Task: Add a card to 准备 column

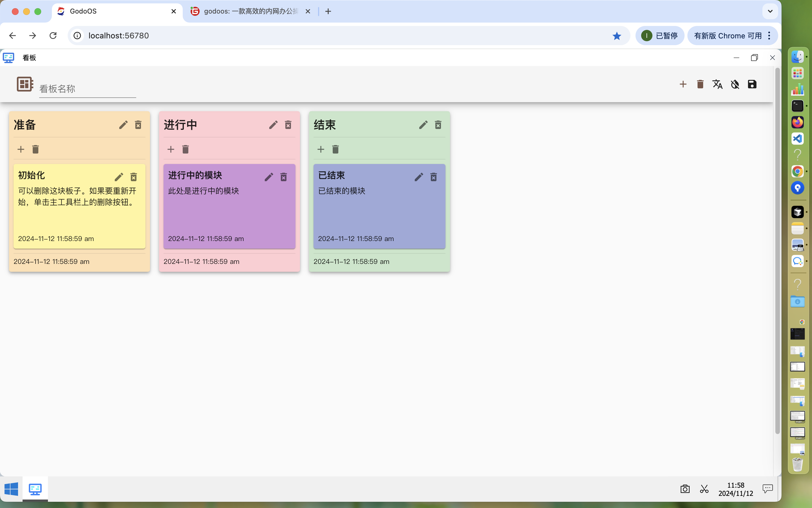Action: tap(21, 149)
